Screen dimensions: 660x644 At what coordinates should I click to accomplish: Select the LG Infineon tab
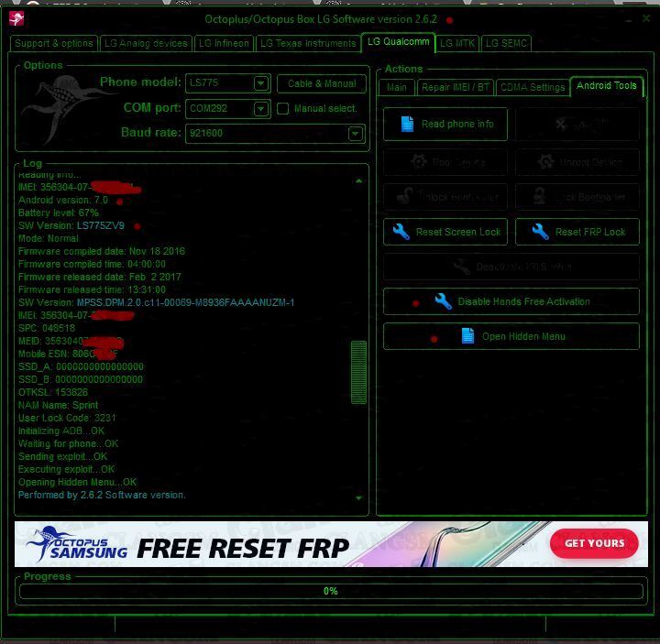224,43
